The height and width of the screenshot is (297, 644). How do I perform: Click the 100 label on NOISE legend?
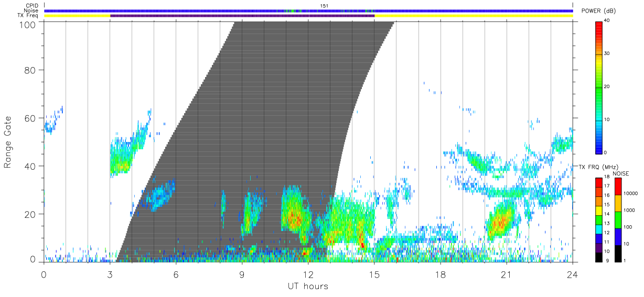pyautogui.click(x=627, y=227)
